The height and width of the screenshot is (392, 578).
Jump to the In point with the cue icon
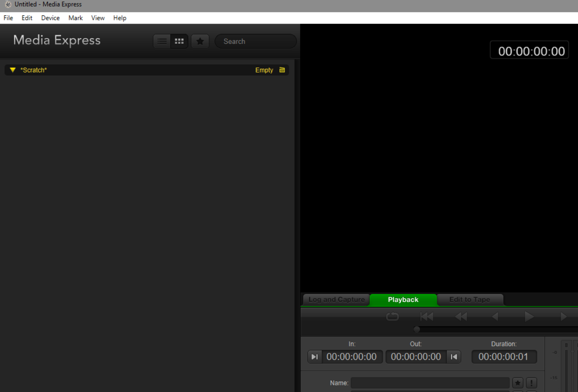coord(314,357)
